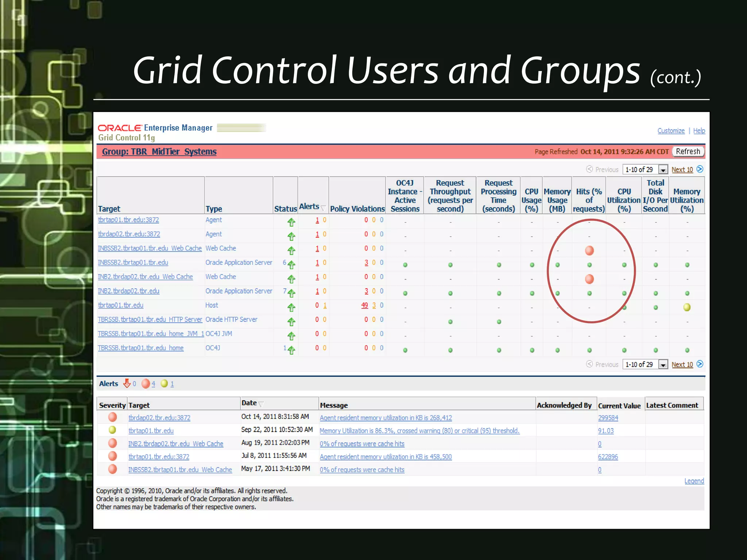Click green Total Disk I/O dot in tbrtap01.tbr.edu Host row

click(655, 307)
